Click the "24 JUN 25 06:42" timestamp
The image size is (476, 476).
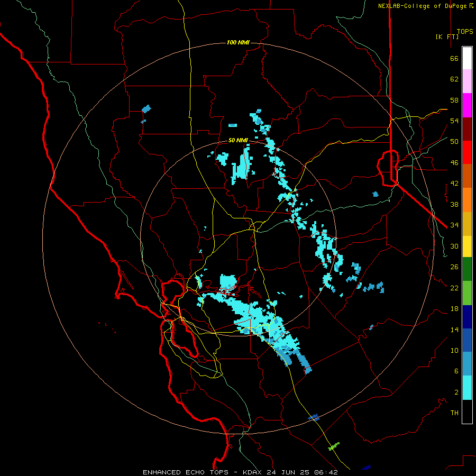coord(302,472)
